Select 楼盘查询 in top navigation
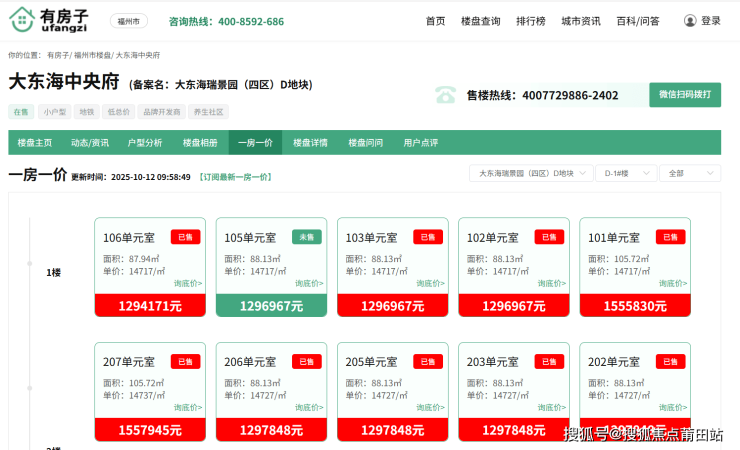Viewport: 740px width, 450px height. point(480,21)
